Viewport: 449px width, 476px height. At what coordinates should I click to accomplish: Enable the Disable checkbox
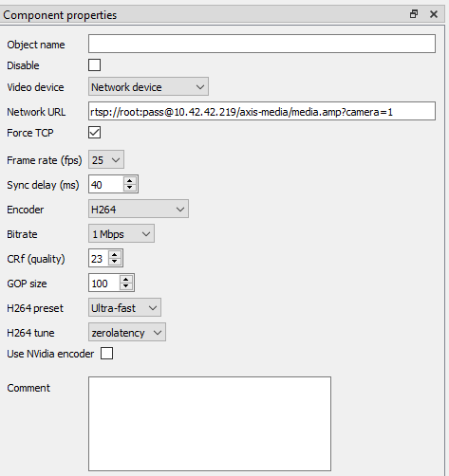(95, 65)
